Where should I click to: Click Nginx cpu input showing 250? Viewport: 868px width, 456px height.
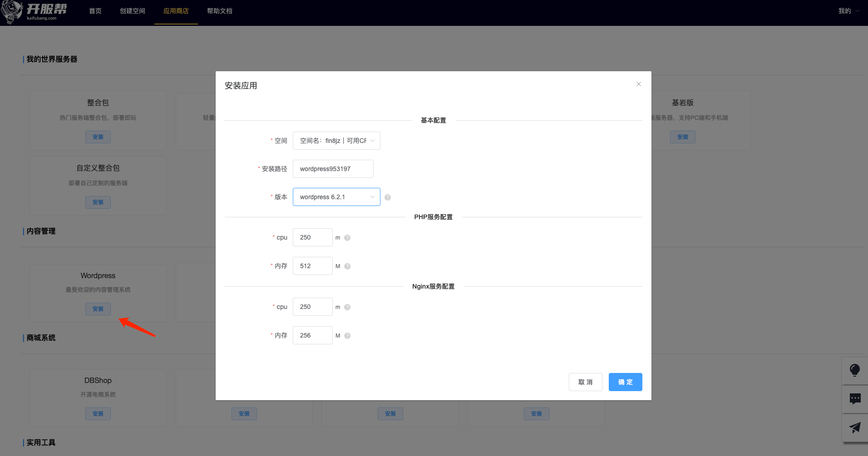pos(313,307)
